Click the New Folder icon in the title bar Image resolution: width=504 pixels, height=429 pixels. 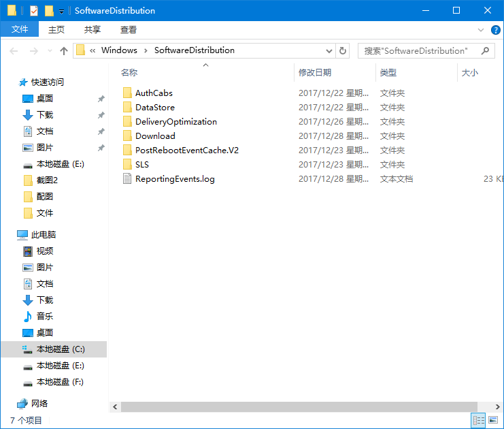point(49,11)
